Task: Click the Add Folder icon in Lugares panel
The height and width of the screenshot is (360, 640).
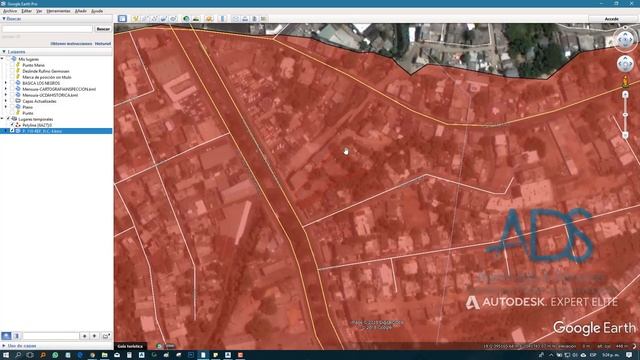Action: click(x=106, y=336)
